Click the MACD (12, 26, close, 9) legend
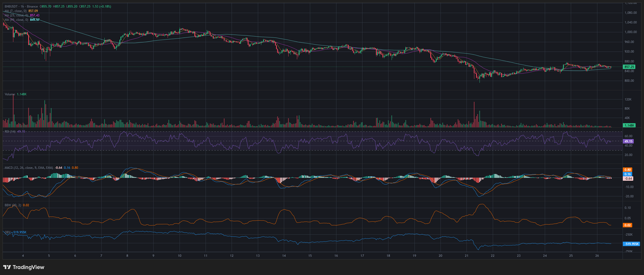The height and width of the screenshot is (275, 644). [x=29, y=167]
